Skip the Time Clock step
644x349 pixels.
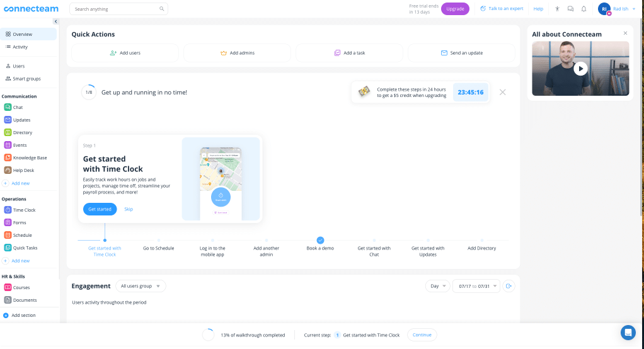(x=129, y=209)
